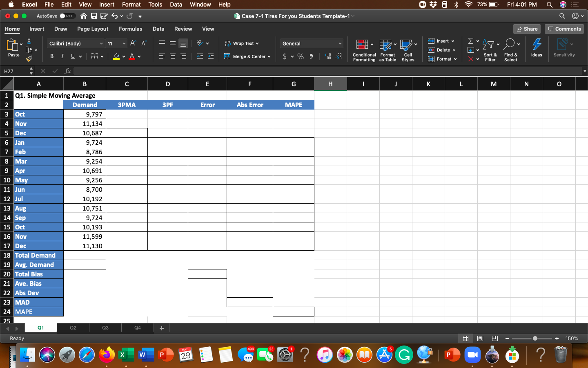The image size is (588, 368).
Task: Open Cell Styles gallery
Action: click(408, 51)
